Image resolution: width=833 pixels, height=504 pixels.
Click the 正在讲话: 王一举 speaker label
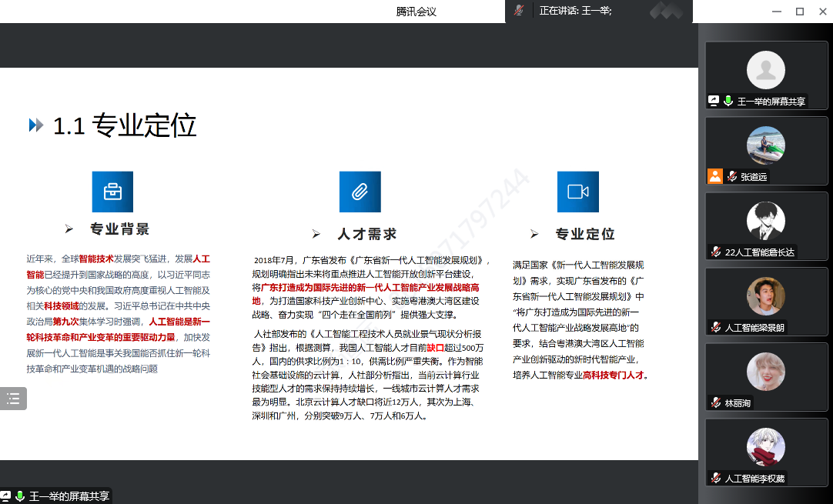(575, 11)
